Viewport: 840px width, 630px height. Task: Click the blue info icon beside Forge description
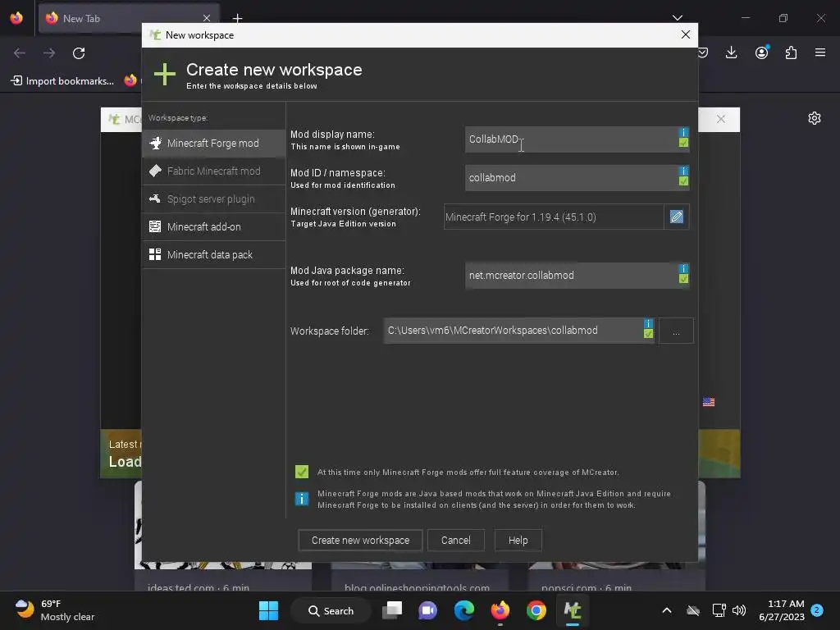[302, 499]
